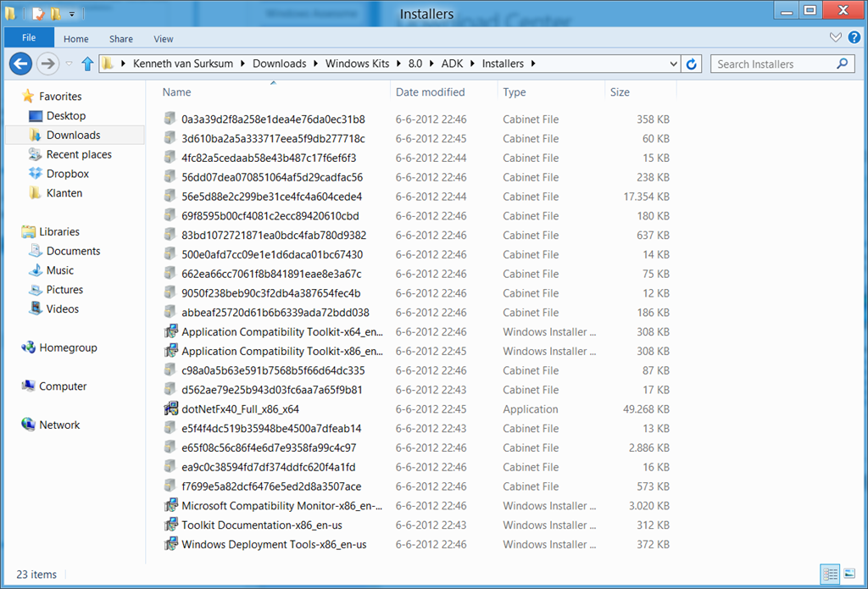Viewport: 868px width, 589px height.
Task: Select Application Compatibility Toolkit-x64 installer icon
Action: [x=170, y=332]
